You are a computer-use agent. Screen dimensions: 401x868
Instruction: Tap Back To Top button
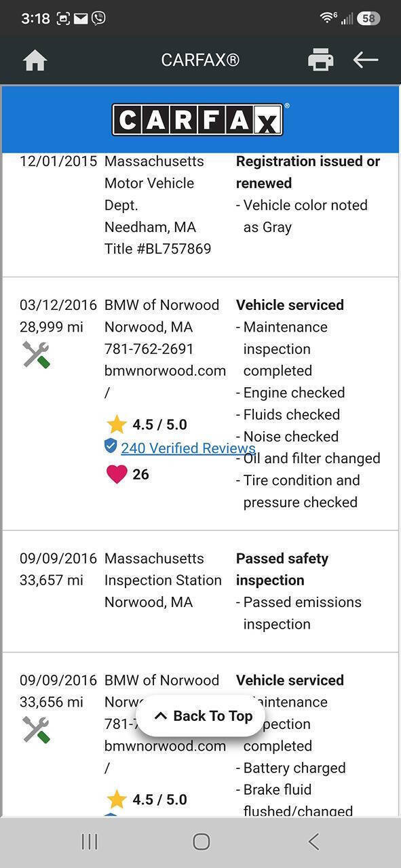click(x=200, y=716)
